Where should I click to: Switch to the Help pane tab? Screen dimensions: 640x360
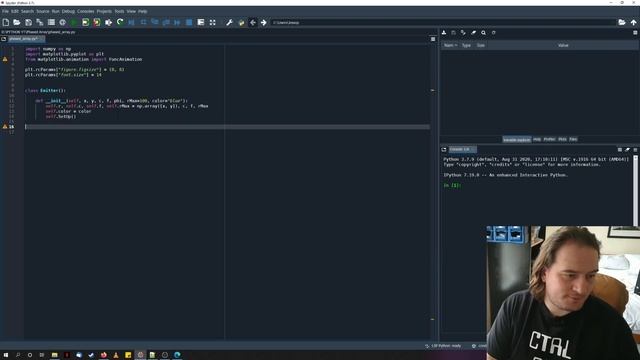click(537, 140)
